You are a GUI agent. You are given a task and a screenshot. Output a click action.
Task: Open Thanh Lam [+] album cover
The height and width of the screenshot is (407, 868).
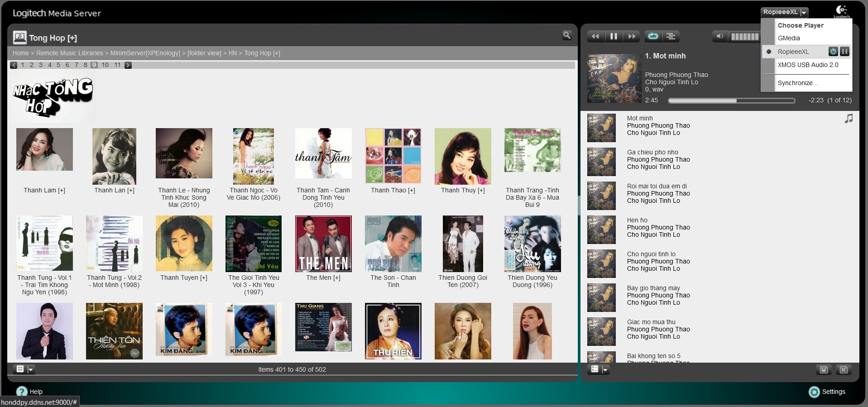[44, 149]
